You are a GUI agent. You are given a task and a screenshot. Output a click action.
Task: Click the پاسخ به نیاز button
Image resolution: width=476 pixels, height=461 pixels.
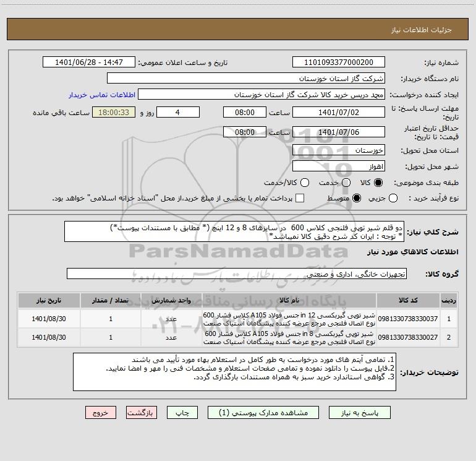(x=359, y=412)
